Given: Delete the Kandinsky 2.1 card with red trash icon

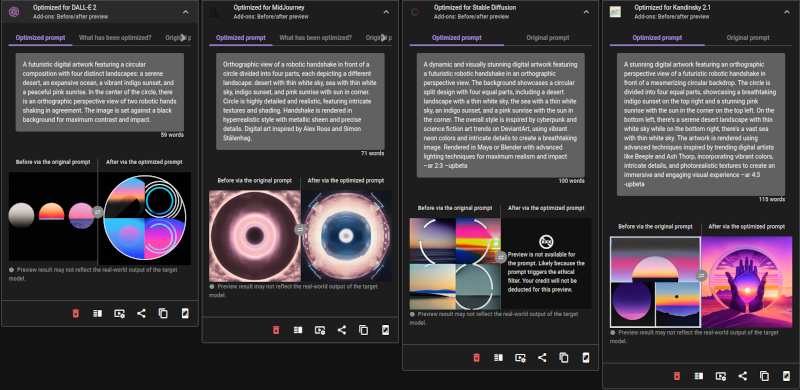Looking at the screenshot, I should 677,376.
